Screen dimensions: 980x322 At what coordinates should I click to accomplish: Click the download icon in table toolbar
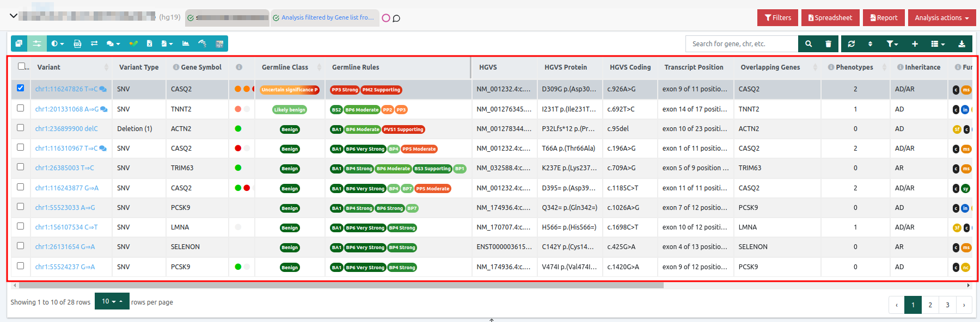pos(961,44)
